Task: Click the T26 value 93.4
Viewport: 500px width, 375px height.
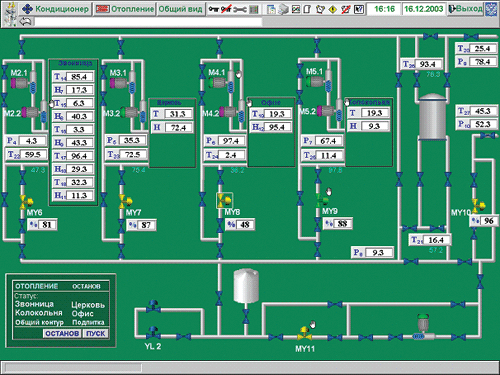Action: [427, 64]
